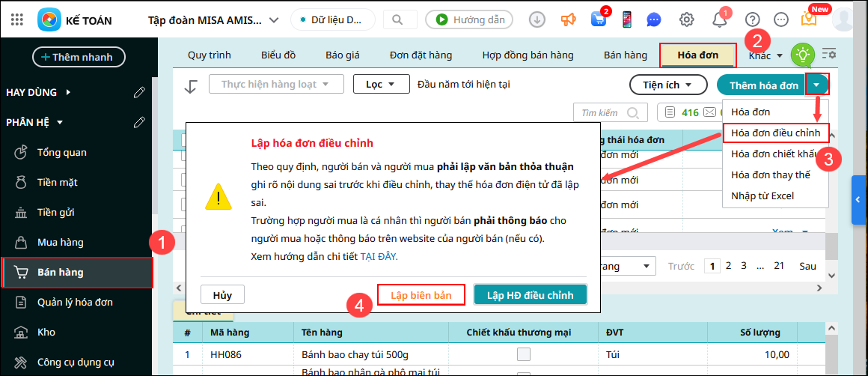Open the Lọc filter dropdown

pyautogui.click(x=381, y=85)
